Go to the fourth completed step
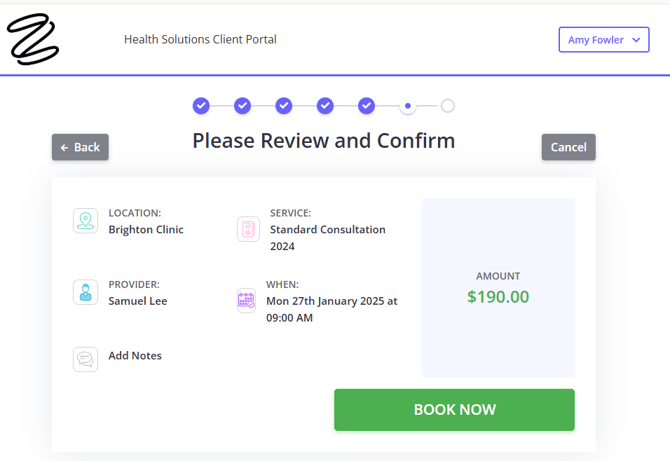The height and width of the screenshot is (461, 670). click(x=325, y=106)
